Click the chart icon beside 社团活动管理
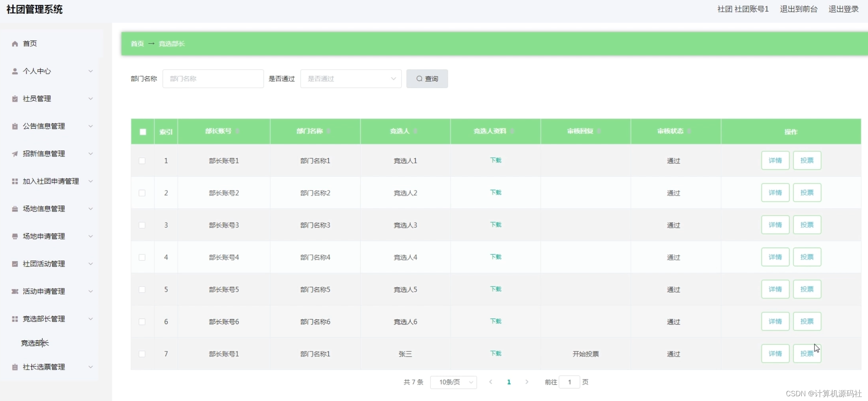Image resolution: width=868 pixels, height=401 pixels. click(x=15, y=264)
